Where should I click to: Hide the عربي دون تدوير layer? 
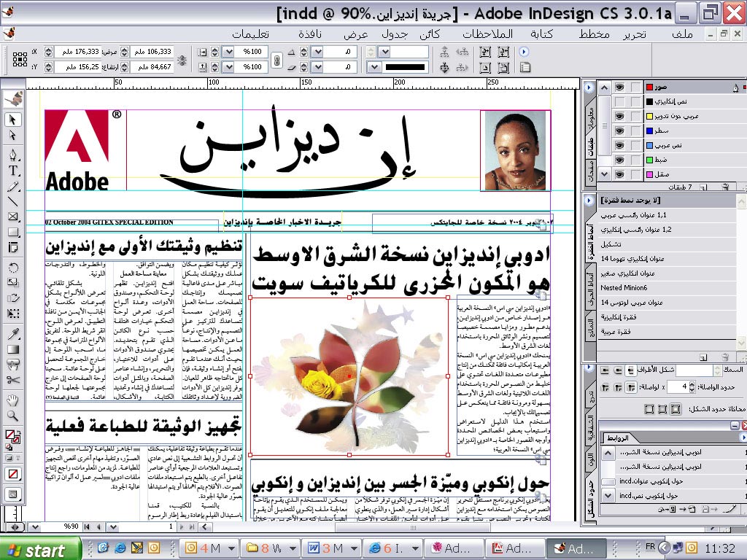tap(619, 116)
